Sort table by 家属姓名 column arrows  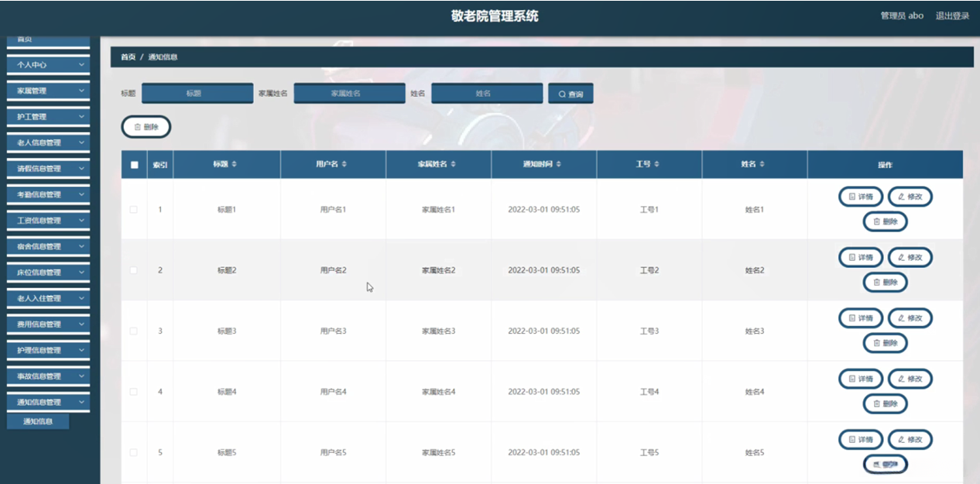coord(454,164)
